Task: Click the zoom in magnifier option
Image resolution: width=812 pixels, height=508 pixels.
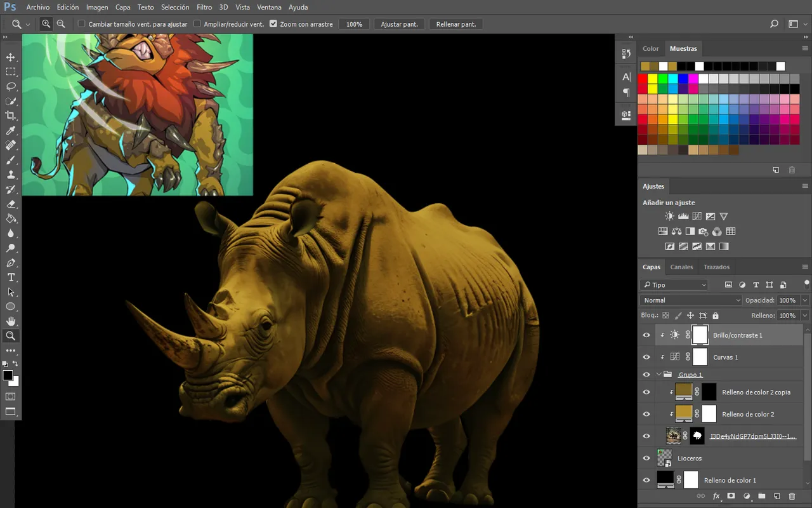Action: click(x=46, y=24)
